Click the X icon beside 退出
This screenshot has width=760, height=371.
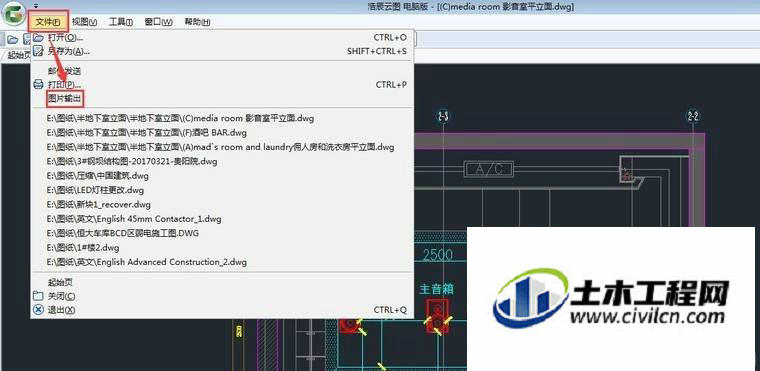(38, 309)
